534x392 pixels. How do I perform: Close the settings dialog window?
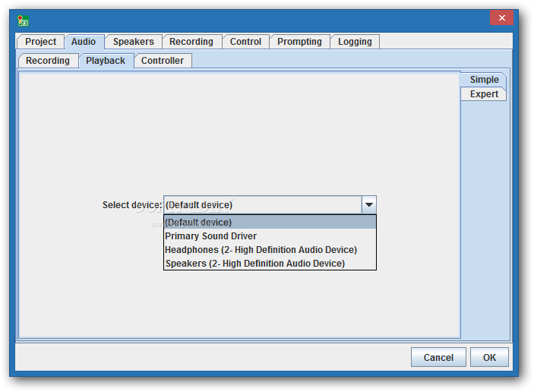point(501,17)
